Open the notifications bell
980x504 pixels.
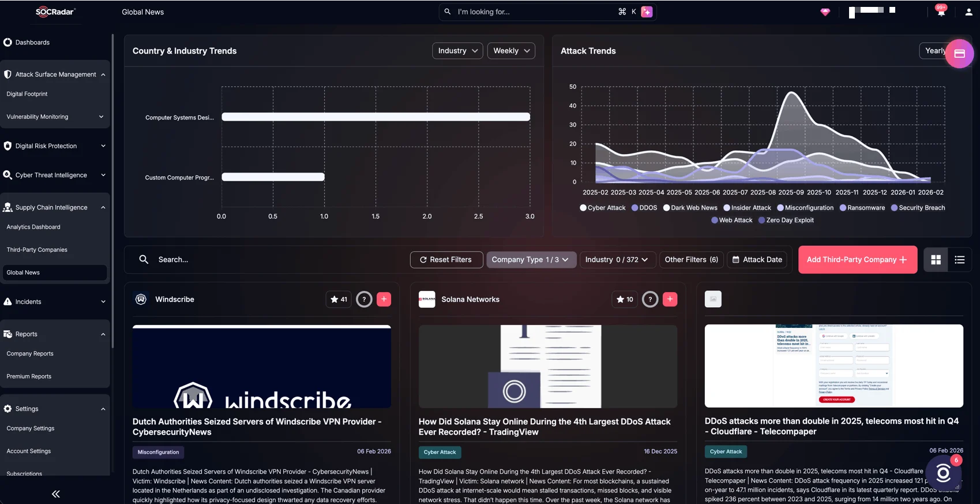point(941,12)
